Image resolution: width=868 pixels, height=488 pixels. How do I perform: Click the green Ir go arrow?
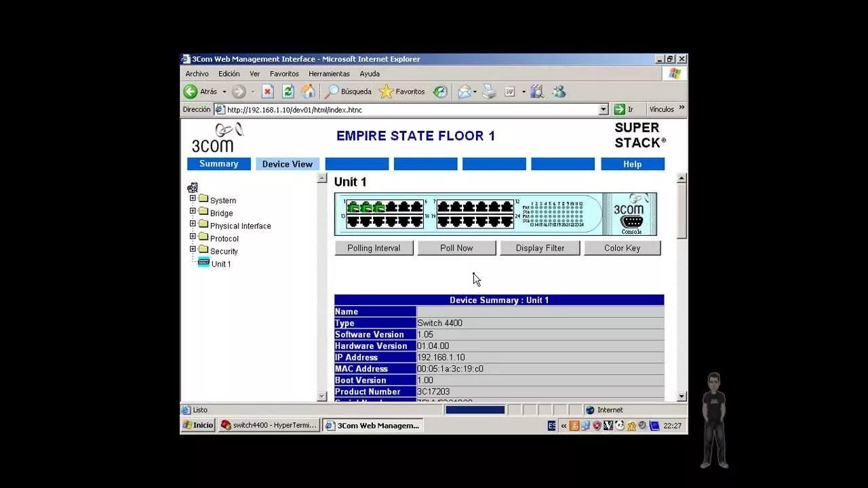click(x=619, y=109)
